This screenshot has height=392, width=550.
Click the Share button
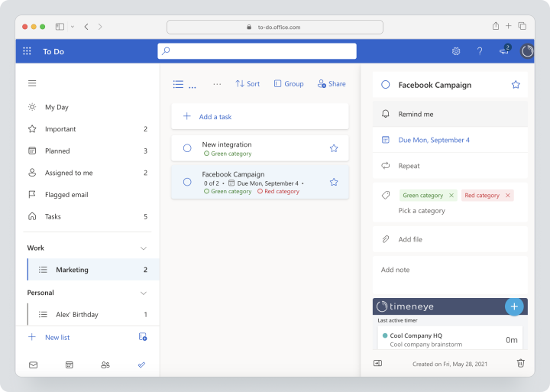pos(332,84)
